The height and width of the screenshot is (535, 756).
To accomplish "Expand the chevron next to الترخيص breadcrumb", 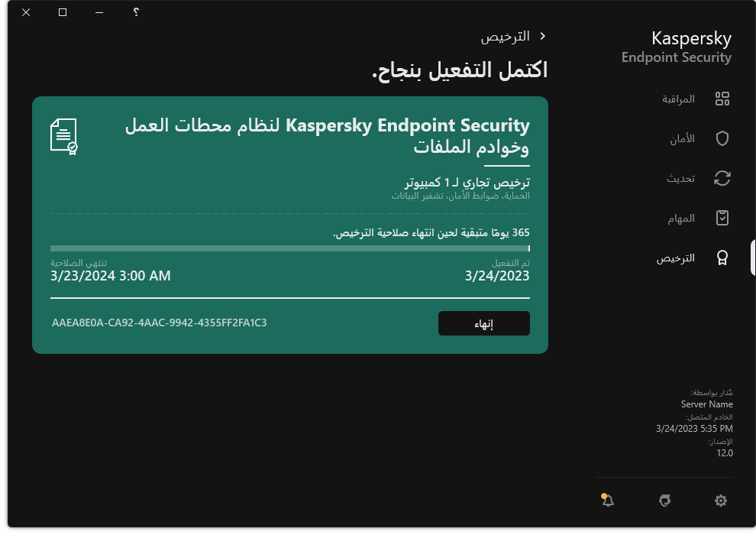I will point(542,36).
